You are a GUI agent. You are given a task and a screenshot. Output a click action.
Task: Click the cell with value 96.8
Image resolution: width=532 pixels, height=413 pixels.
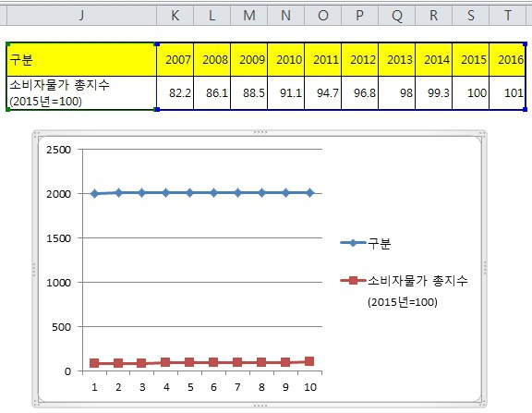point(359,92)
